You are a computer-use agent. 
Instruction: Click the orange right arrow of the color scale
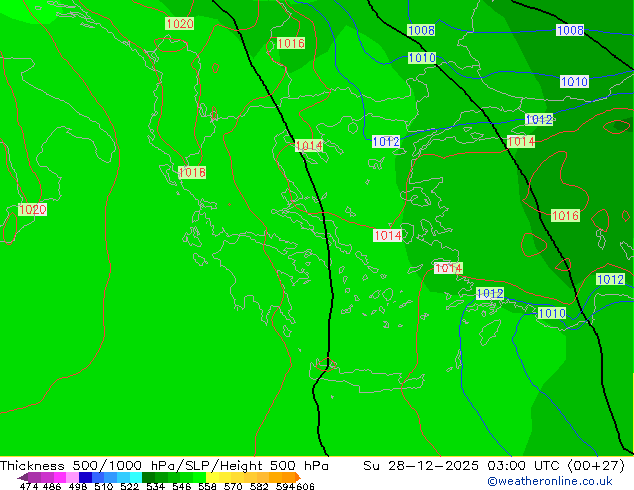(x=298, y=477)
